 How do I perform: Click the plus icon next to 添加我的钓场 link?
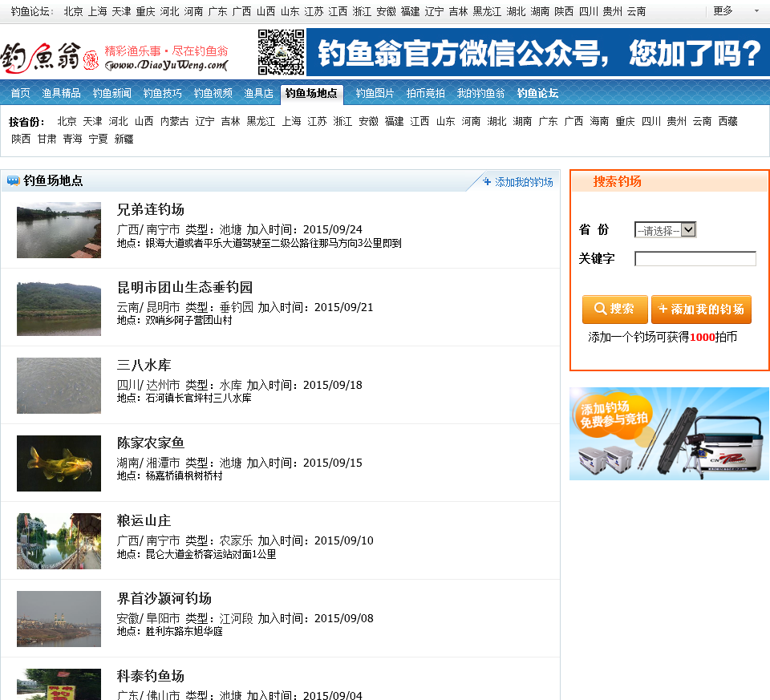[x=487, y=182]
